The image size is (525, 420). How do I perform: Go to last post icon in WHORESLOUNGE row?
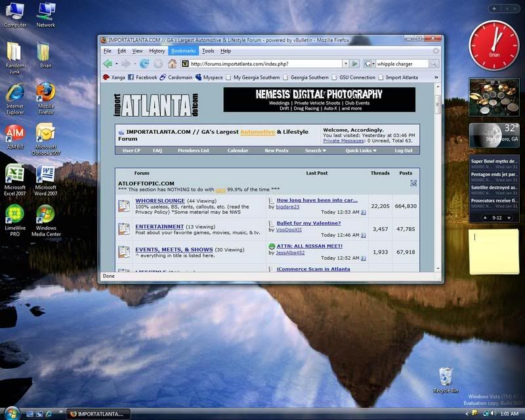coord(364,213)
